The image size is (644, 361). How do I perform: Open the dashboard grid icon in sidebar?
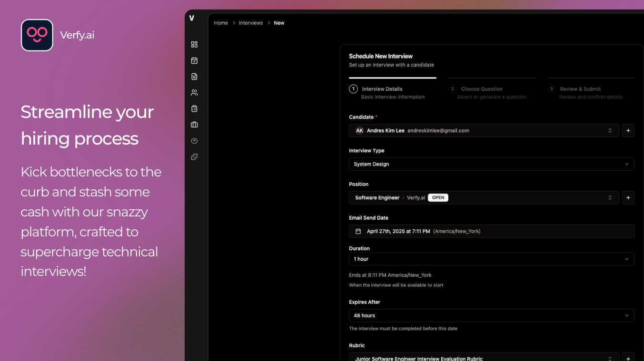pos(194,44)
